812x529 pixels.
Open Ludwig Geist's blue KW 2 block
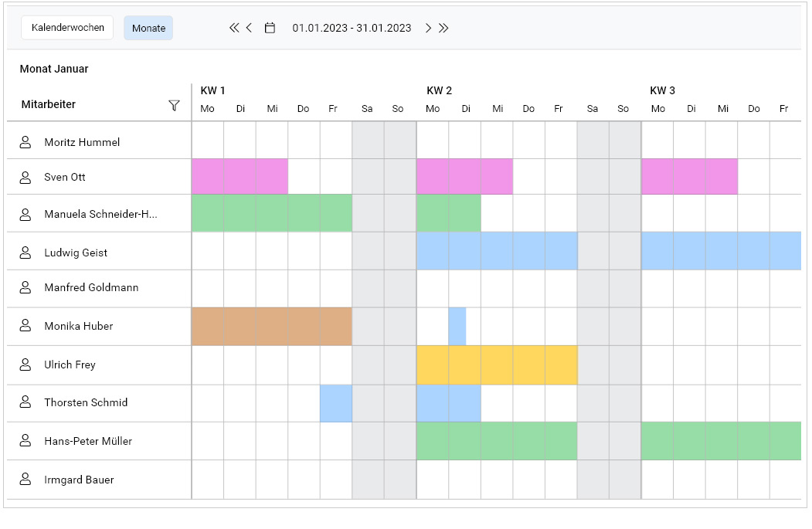click(x=496, y=251)
